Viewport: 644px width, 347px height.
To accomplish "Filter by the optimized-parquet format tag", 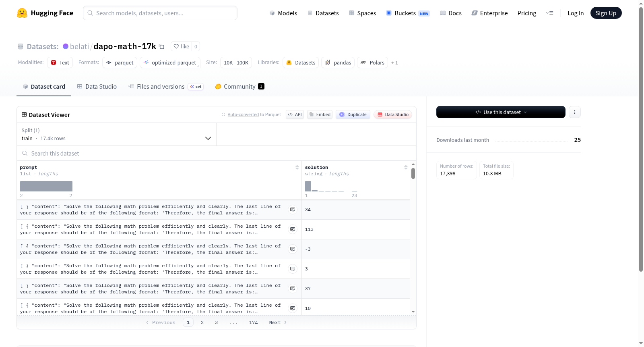I will point(170,62).
